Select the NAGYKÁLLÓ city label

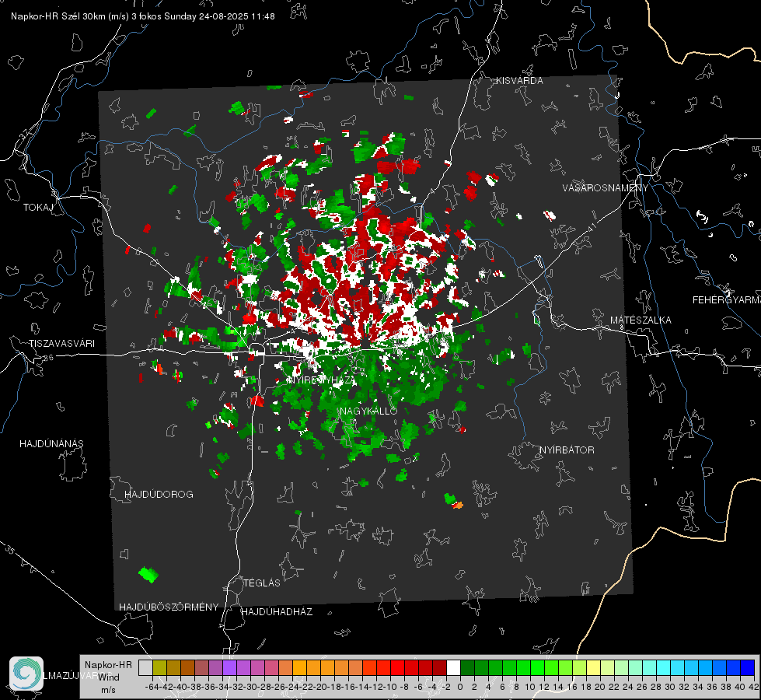pyautogui.click(x=368, y=411)
